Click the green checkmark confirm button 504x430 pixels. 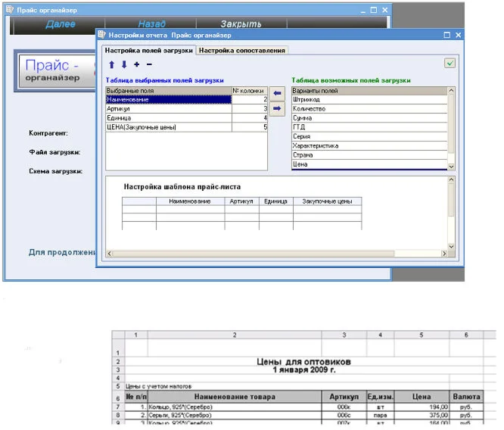450,64
